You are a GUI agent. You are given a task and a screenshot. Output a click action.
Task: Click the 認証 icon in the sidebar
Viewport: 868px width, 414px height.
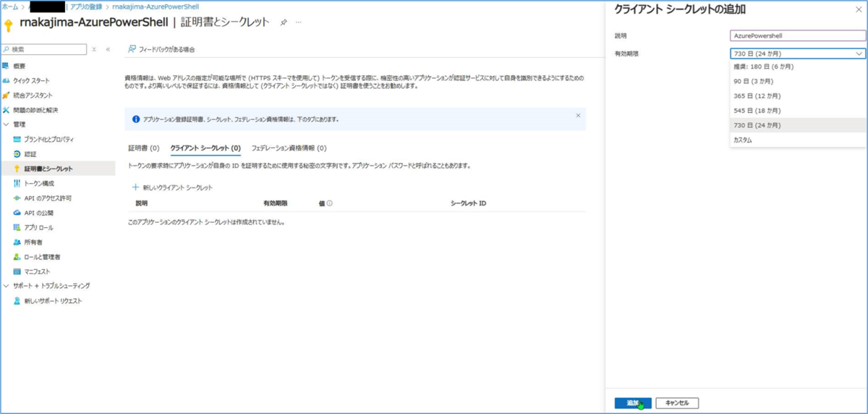tap(17, 154)
